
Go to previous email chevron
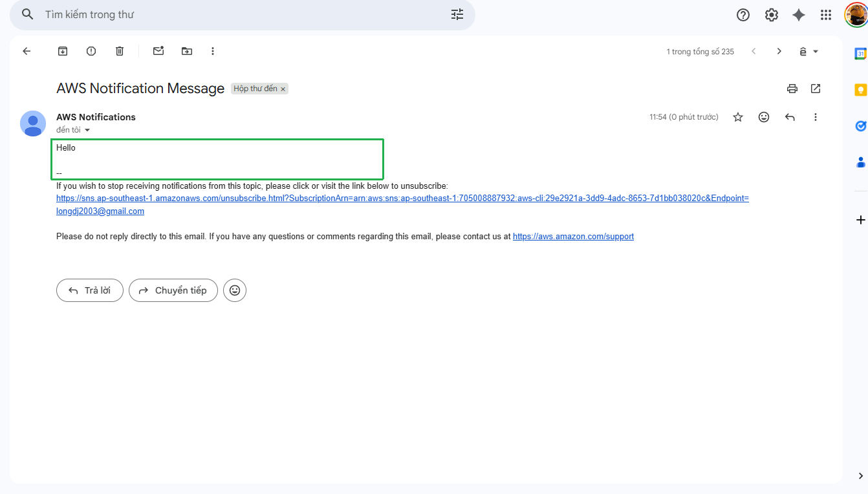coord(754,51)
